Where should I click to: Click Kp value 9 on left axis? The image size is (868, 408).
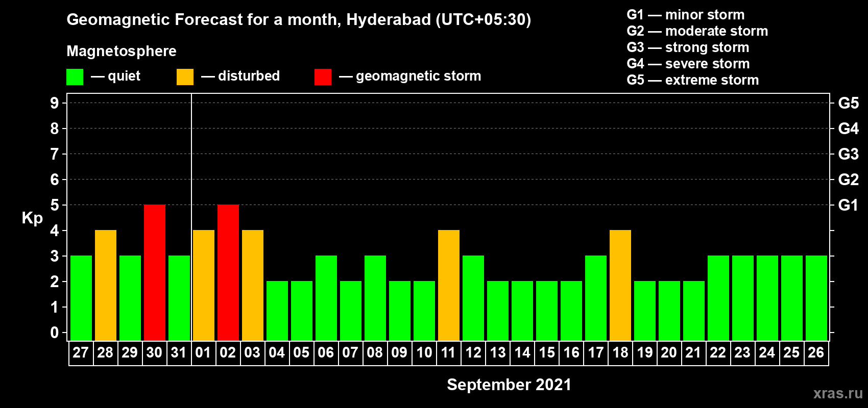pyautogui.click(x=55, y=103)
